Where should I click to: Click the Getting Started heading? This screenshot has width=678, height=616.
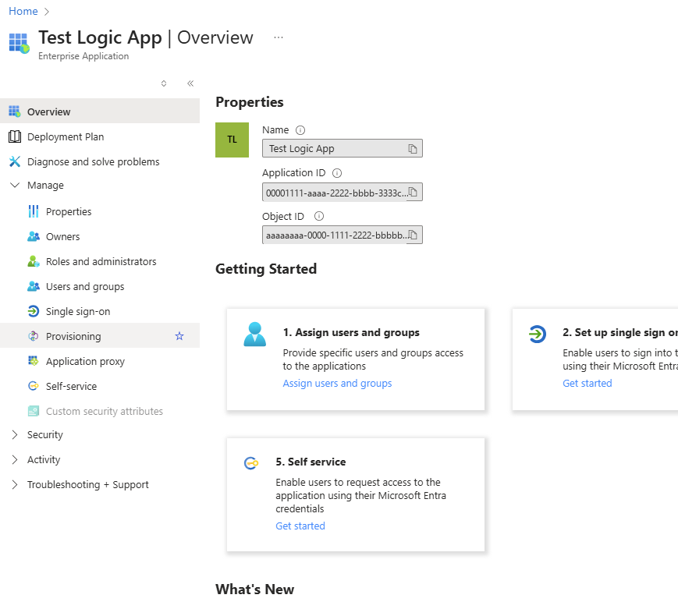coord(266,269)
